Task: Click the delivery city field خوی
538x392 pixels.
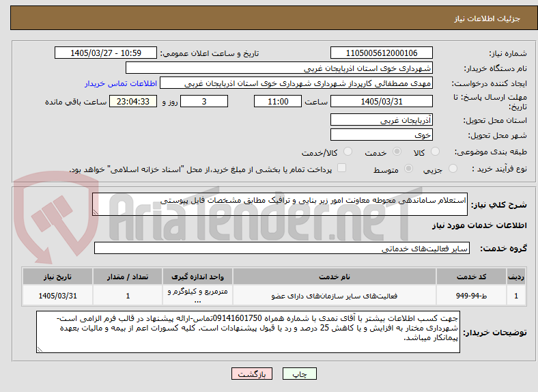Action: 381,135
